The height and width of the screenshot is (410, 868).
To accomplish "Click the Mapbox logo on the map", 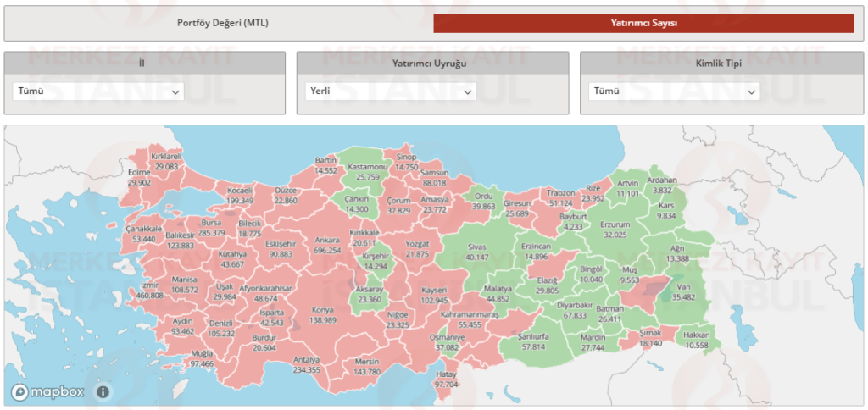I will coord(47,391).
